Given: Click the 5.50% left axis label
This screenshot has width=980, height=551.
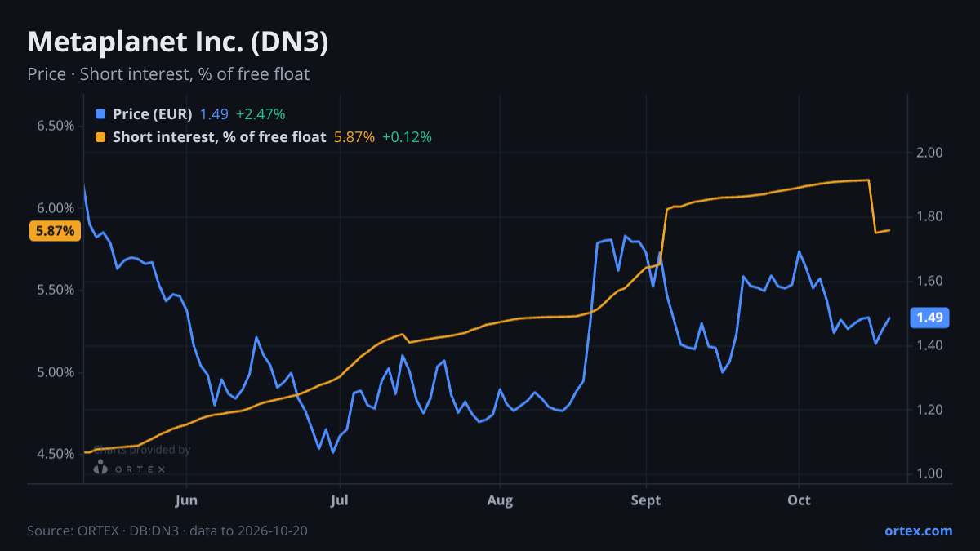Looking at the screenshot, I should 56,290.
